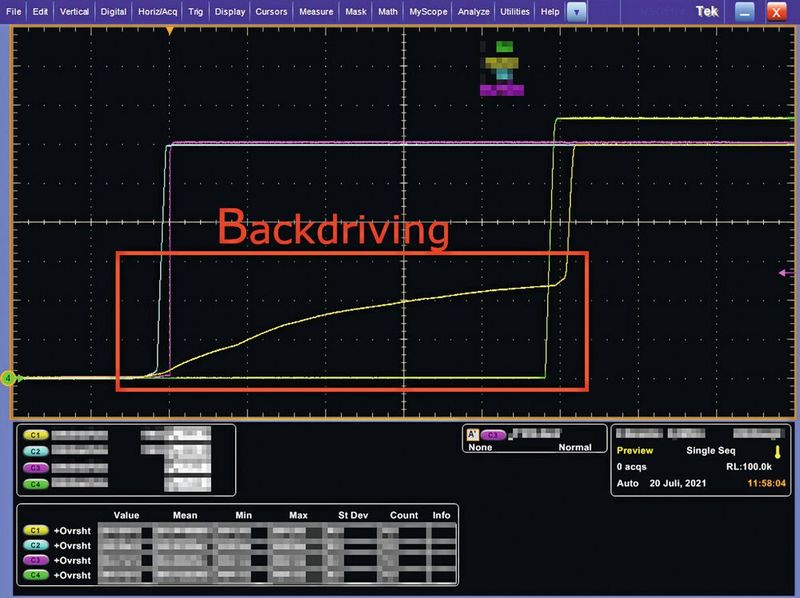Open the Horiz/Acq menu
Screen dimensions: 800x598
[x=158, y=12]
